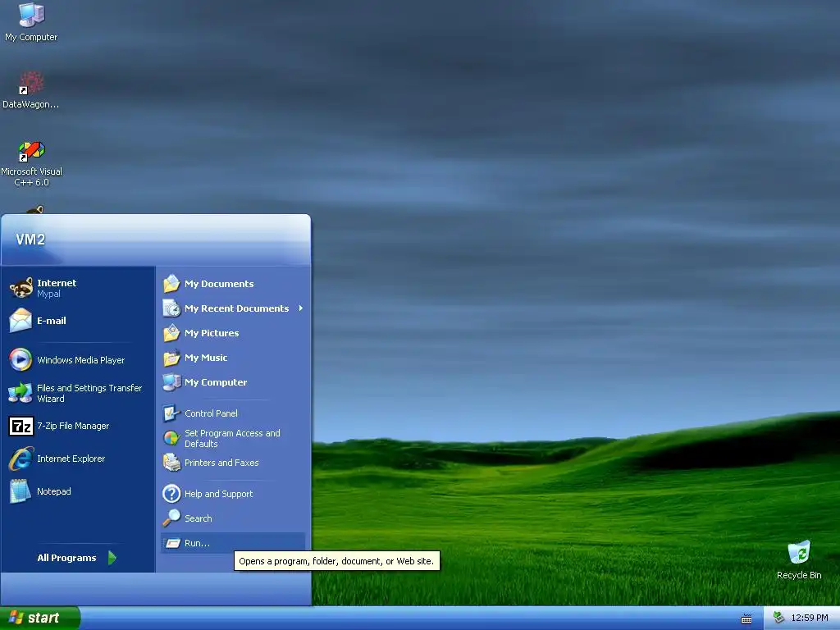Image resolution: width=840 pixels, height=630 pixels.
Task: Click the My Documents label
Action: point(219,283)
